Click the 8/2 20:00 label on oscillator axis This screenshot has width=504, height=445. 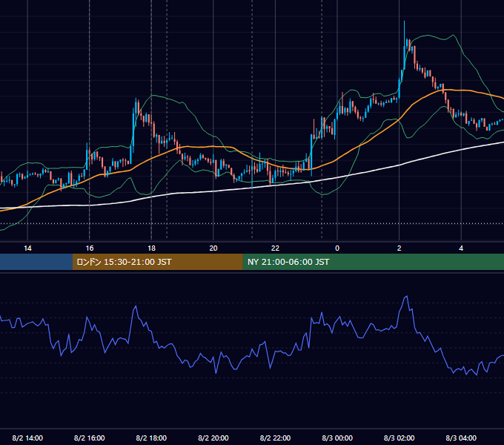pos(213,438)
